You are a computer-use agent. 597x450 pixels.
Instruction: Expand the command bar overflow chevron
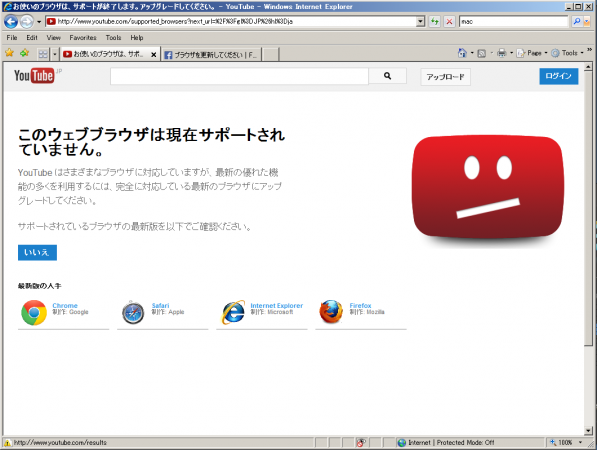click(x=589, y=49)
